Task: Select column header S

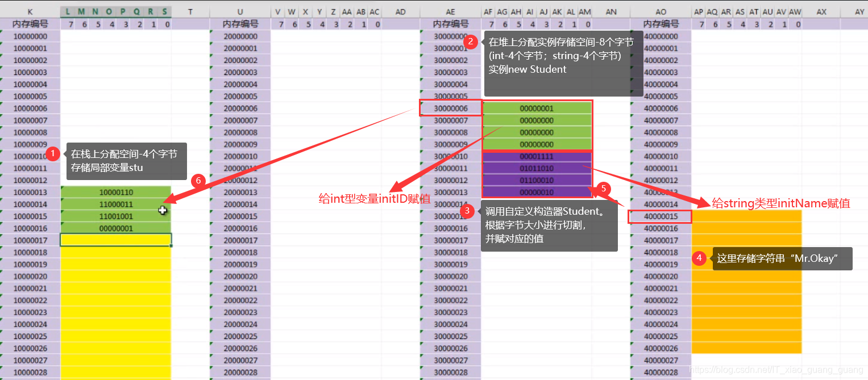Action: click(164, 11)
